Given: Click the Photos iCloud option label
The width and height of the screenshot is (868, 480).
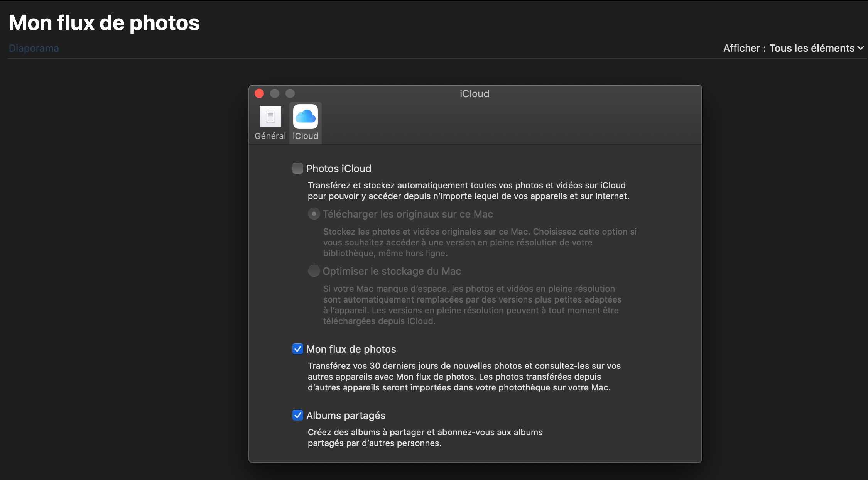Looking at the screenshot, I should coord(339,169).
